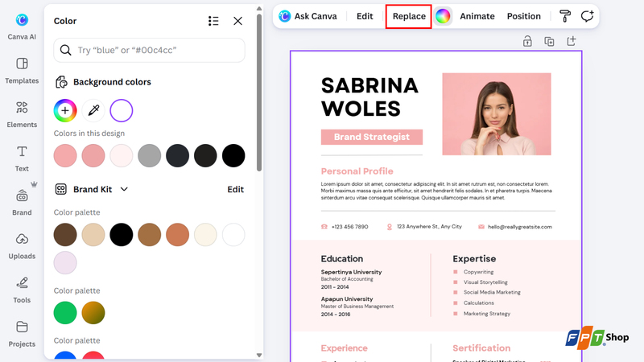Select the Text sidebar tool
This screenshot has width=644, height=362.
click(22, 158)
